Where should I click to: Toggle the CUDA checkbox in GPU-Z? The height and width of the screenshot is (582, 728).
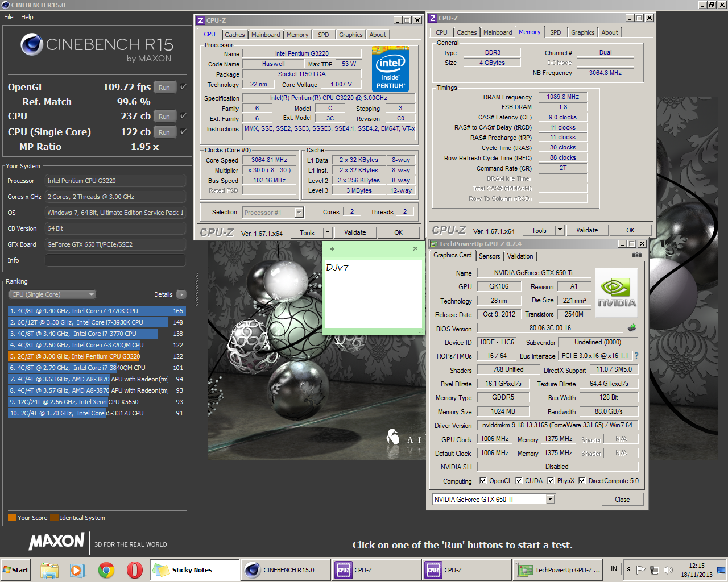click(x=519, y=480)
